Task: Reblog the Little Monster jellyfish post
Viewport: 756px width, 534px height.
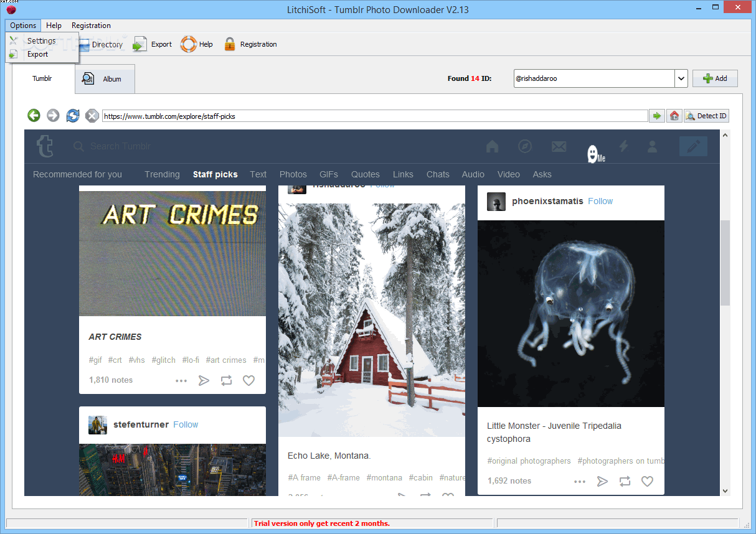Action: point(625,481)
